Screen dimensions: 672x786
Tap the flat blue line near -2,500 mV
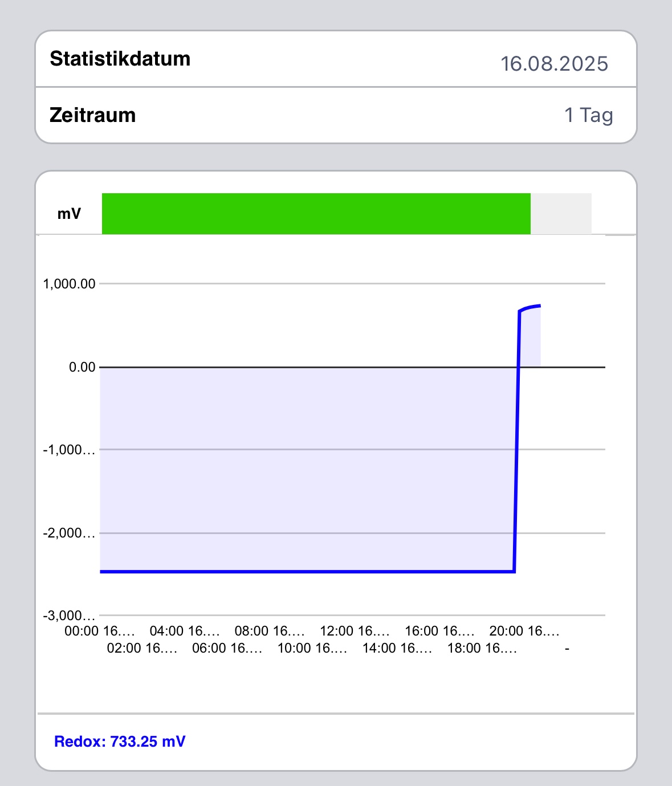tap(308, 571)
